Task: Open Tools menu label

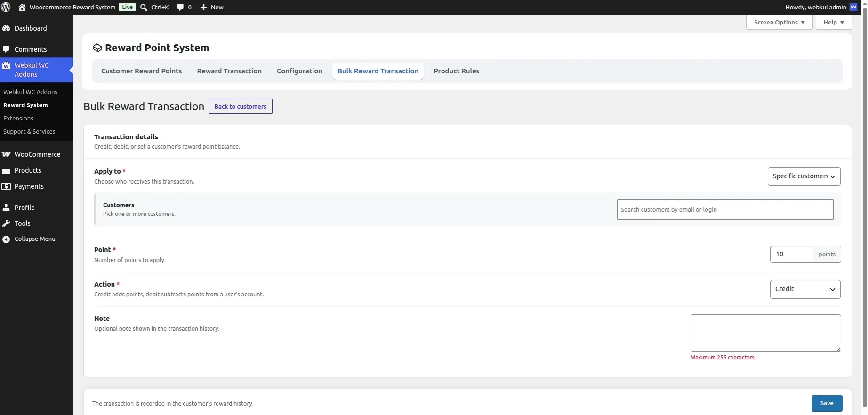Action: (x=23, y=223)
